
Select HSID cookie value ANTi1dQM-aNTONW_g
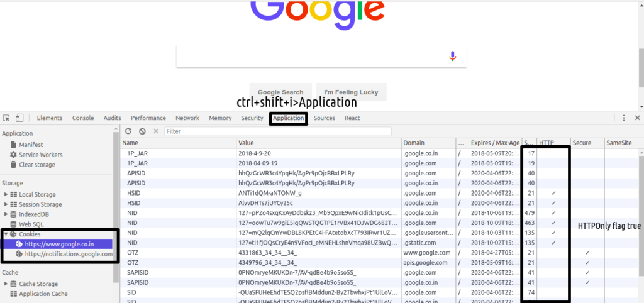pyautogui.click(x=270, y=193)
